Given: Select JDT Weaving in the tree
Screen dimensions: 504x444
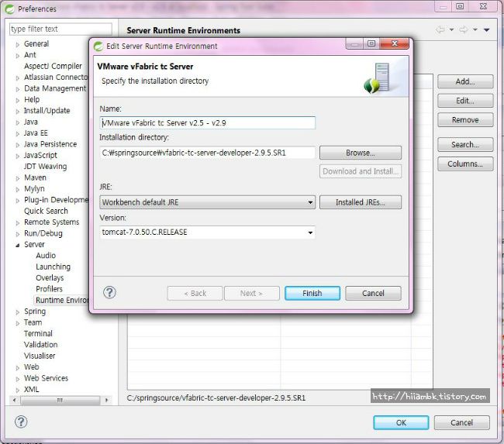Looking at the screenshot, I should (x=45, y=167).
